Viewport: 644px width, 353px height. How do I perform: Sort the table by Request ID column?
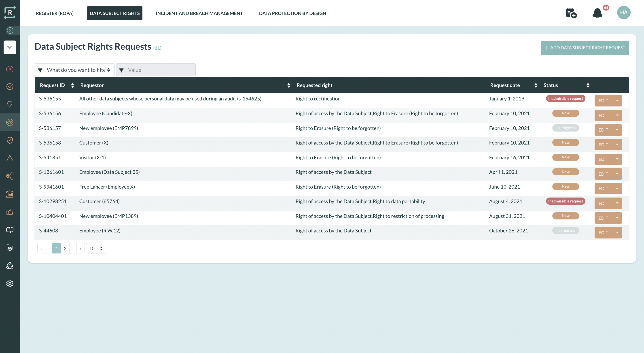click(x=72, y=85)
